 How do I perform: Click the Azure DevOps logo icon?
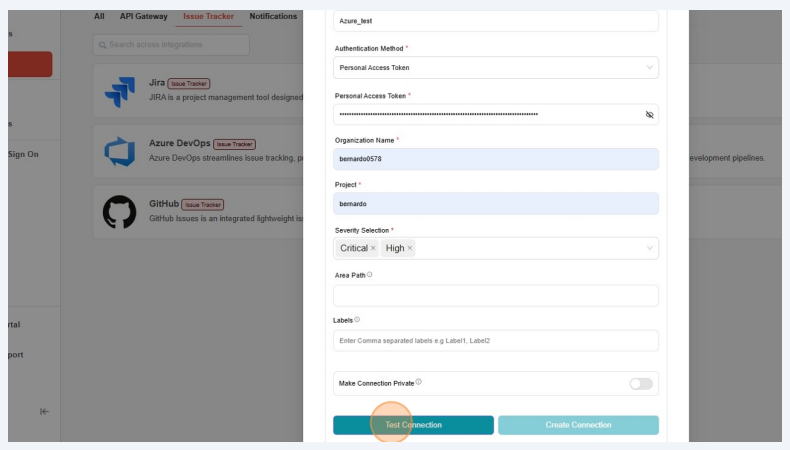(x=119, y=152)
